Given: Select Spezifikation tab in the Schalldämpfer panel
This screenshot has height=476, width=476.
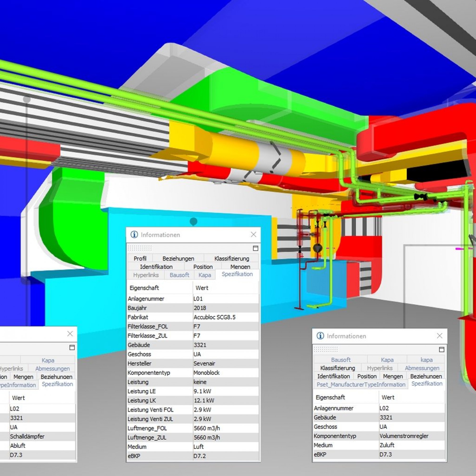Looking at the screenshot, I should click(x=57, y=384).
